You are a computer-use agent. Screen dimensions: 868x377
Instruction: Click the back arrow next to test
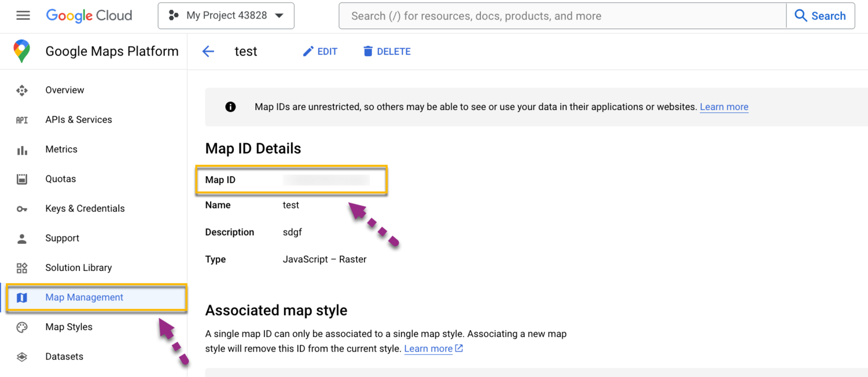208,52
